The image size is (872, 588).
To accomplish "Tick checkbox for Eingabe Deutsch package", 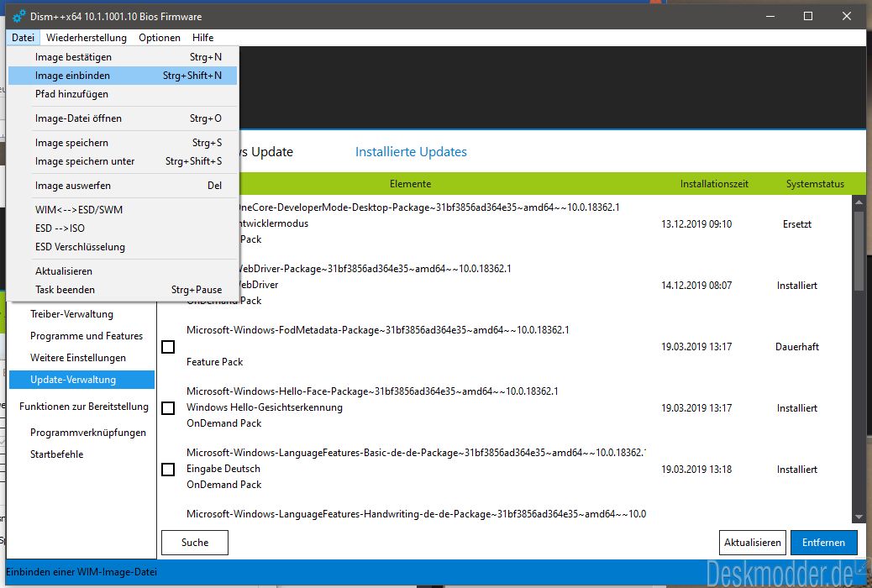I will coord(168,470).
